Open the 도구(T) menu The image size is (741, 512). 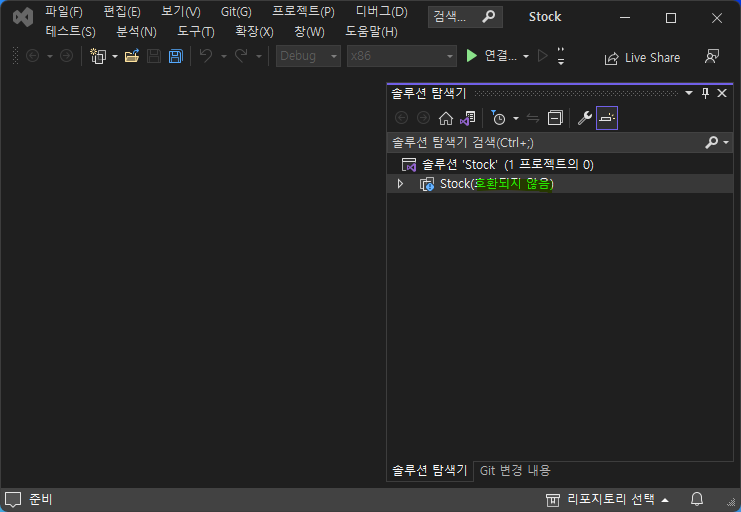click(196, 32)
